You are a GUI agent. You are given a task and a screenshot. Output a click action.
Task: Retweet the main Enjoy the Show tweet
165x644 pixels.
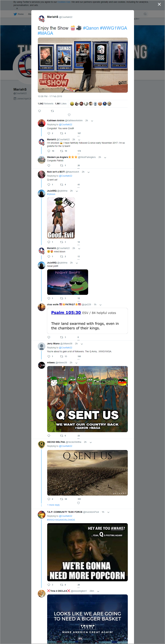tap(52, 111)
